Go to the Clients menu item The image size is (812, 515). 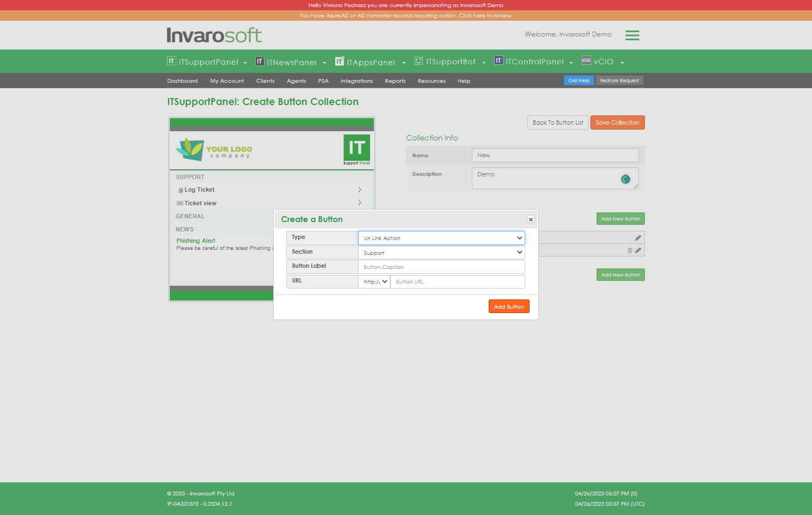pyautogui.click(x=266, y=81)
